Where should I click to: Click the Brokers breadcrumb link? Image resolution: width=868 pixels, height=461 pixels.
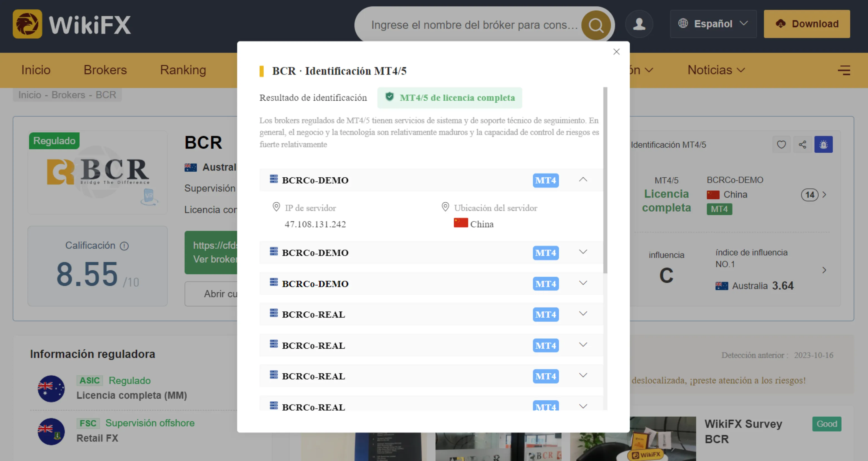(x=68, y=95)
